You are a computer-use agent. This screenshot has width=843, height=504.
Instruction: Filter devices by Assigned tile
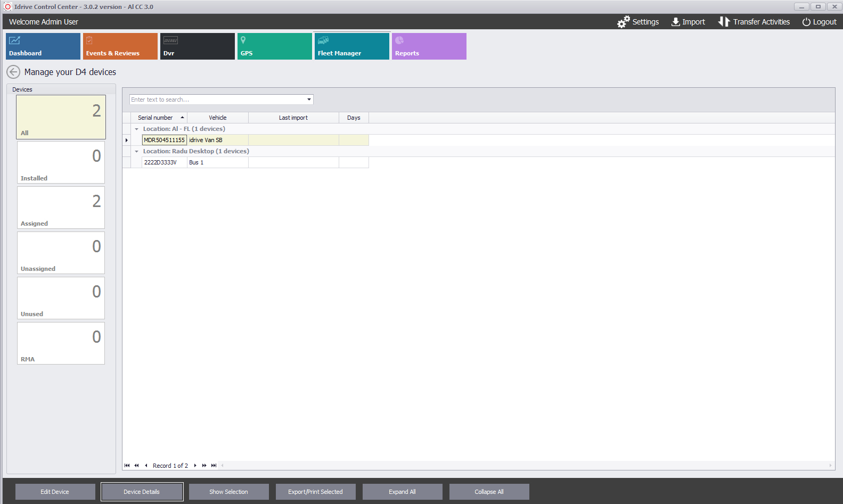pos(61,208)
